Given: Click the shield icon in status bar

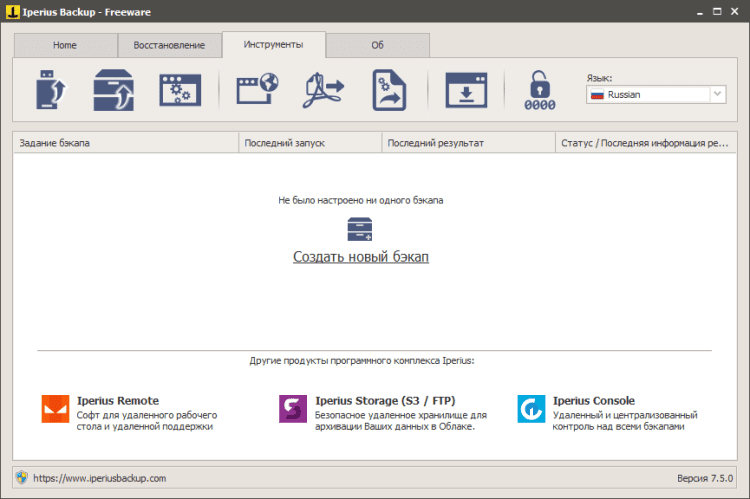Looking at the screenshot, I should (22, 477).
